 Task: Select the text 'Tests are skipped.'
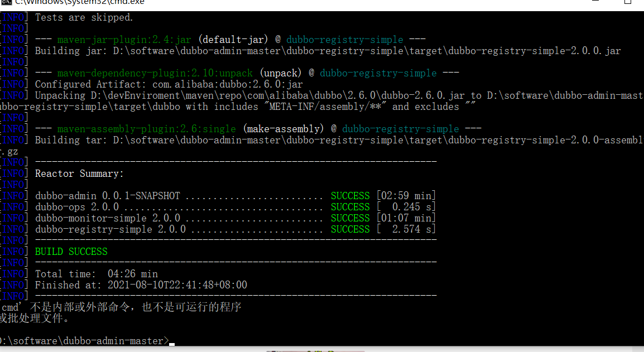[x=84, y=18]
